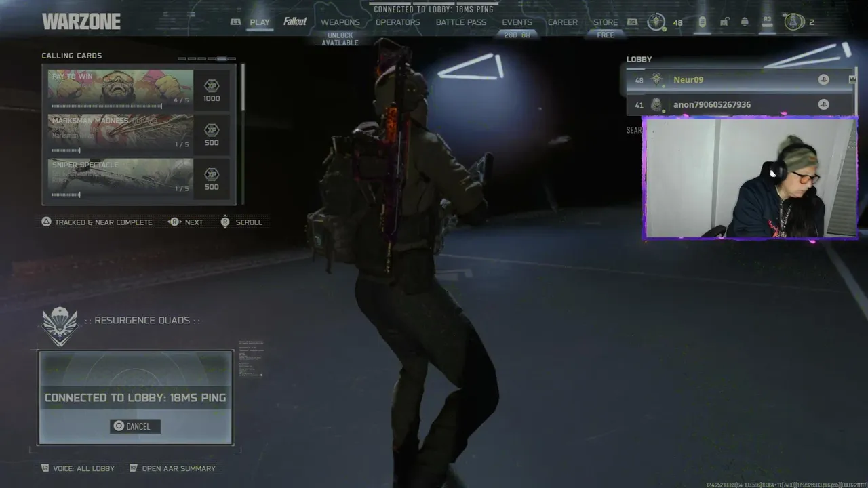Open the EVENTS tab
The width and height of the screenshot is (868, 488).
coord(517,22)
